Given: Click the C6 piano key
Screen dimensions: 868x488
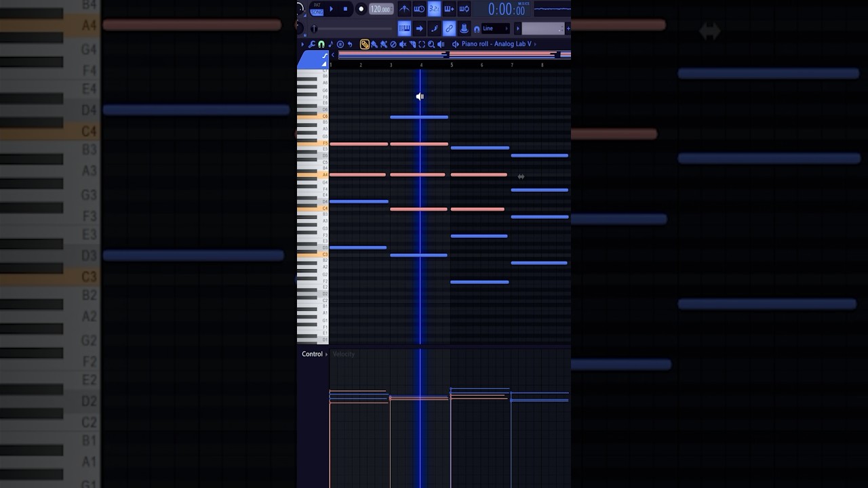Looking at the screenshot, I should 313,117.
